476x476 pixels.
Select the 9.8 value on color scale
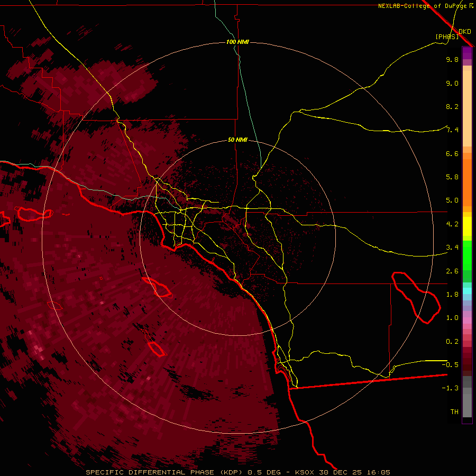452,59
